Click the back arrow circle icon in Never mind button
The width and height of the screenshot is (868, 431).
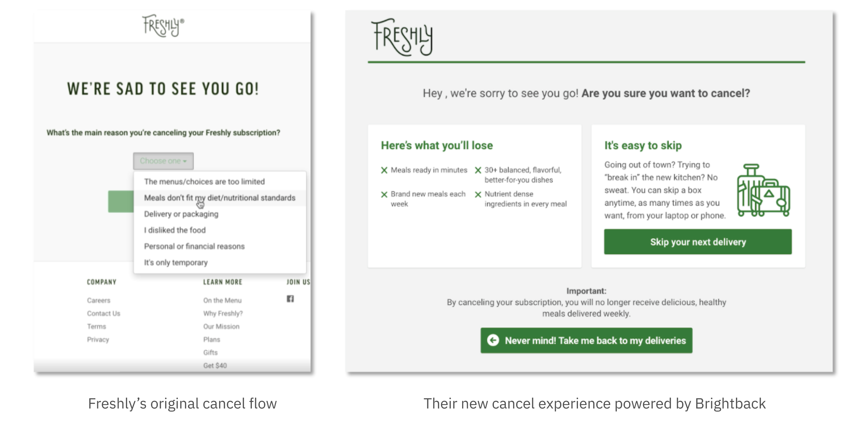point(493,340)
